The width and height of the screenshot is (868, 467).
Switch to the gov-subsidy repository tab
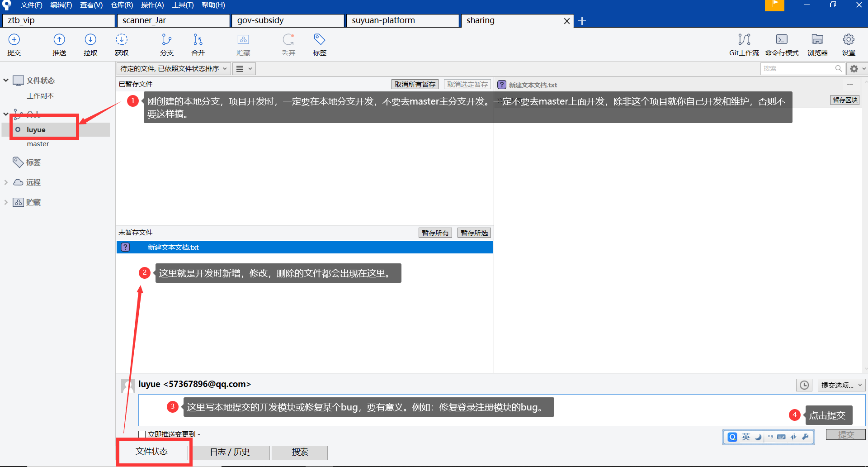[x=288, y=21]
